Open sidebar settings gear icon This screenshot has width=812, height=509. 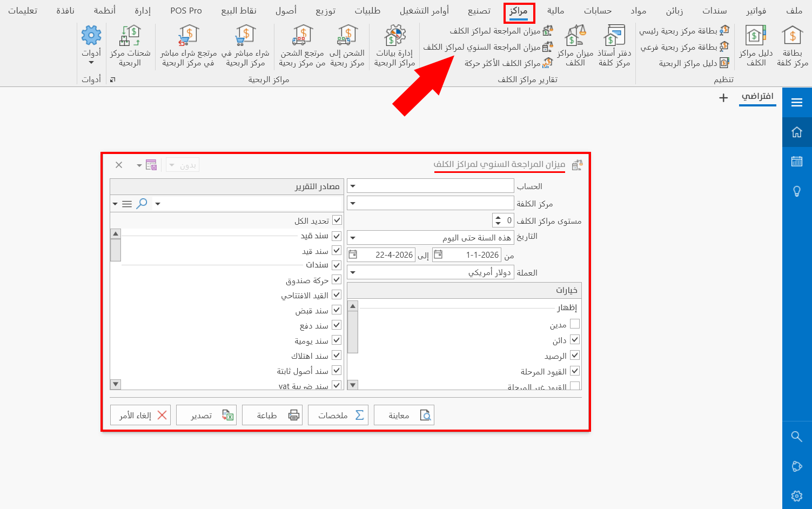pos(797,496)
